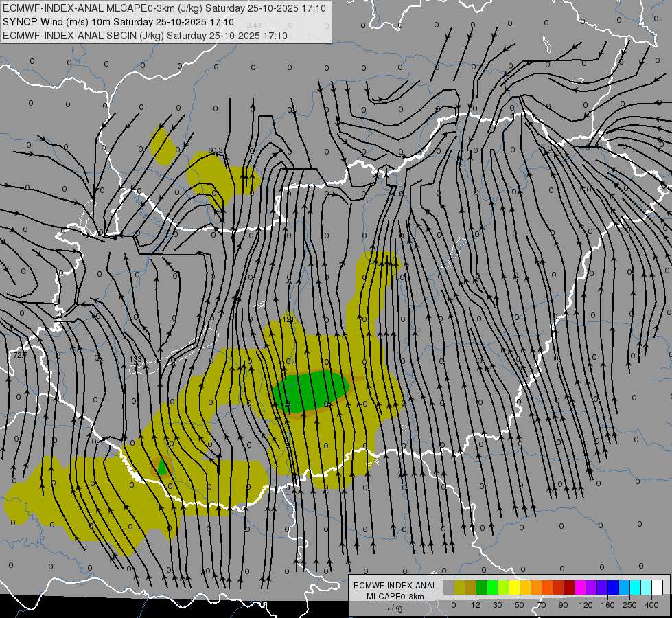Screen dimensions: 672x618
Task: Click the legend title ECMWF-INDEX-ANAL
Action: 395,586
